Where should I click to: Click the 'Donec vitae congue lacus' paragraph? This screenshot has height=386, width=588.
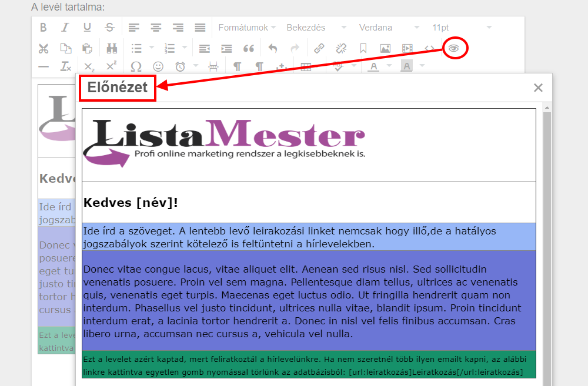coord(302,301)
